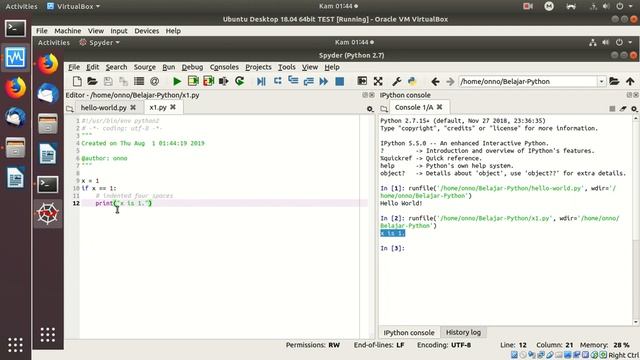Toggle fullscreen mode icon
This screenshot has height=360, width=640.
pyautogui.click(x=378, y=81)
